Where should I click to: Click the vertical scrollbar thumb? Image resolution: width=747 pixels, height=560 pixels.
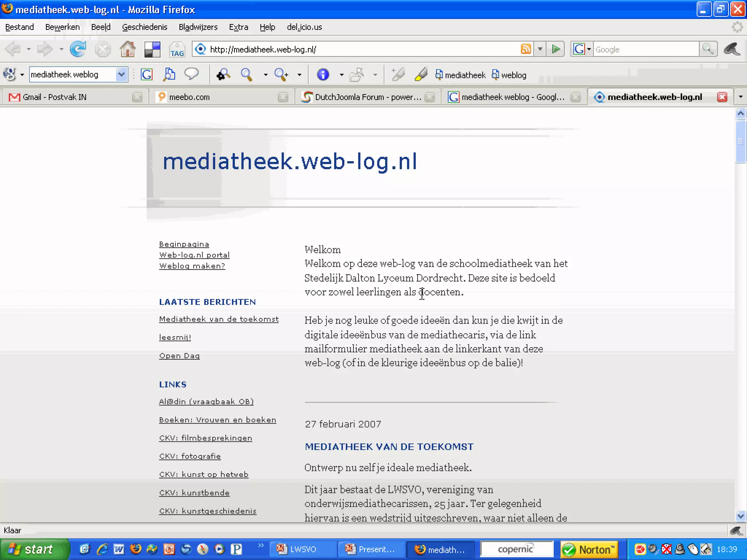(x=740, y=141)
